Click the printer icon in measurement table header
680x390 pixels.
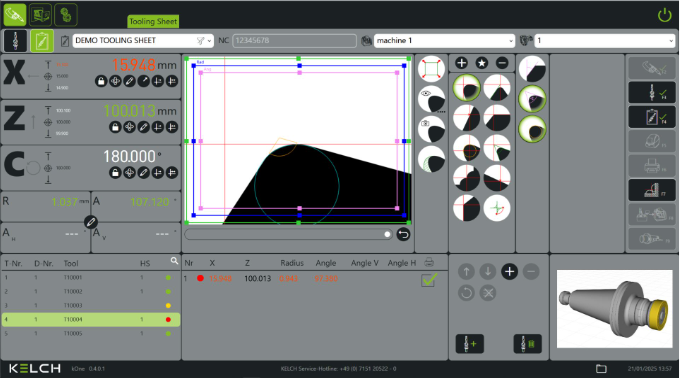pos(429,262)
